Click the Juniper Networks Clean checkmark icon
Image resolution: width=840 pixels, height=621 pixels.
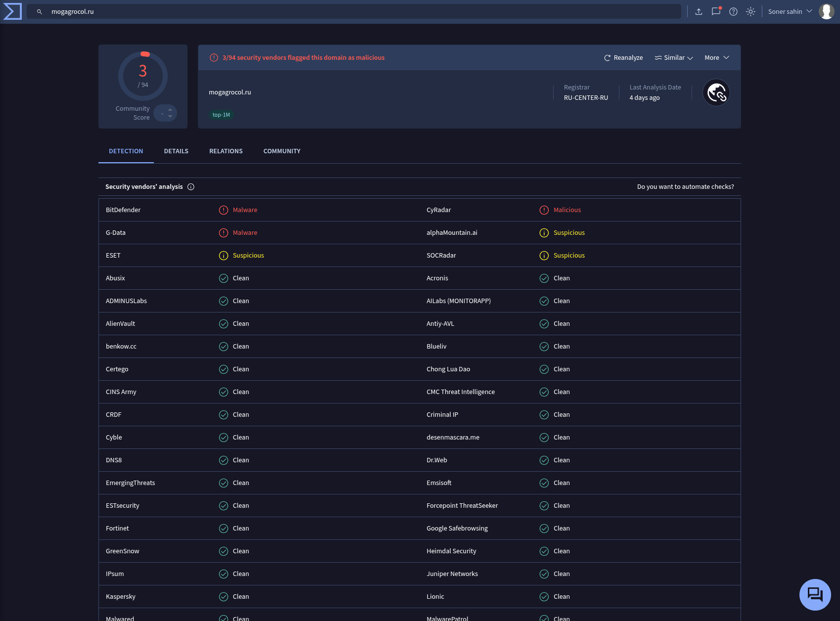[544, 574]
